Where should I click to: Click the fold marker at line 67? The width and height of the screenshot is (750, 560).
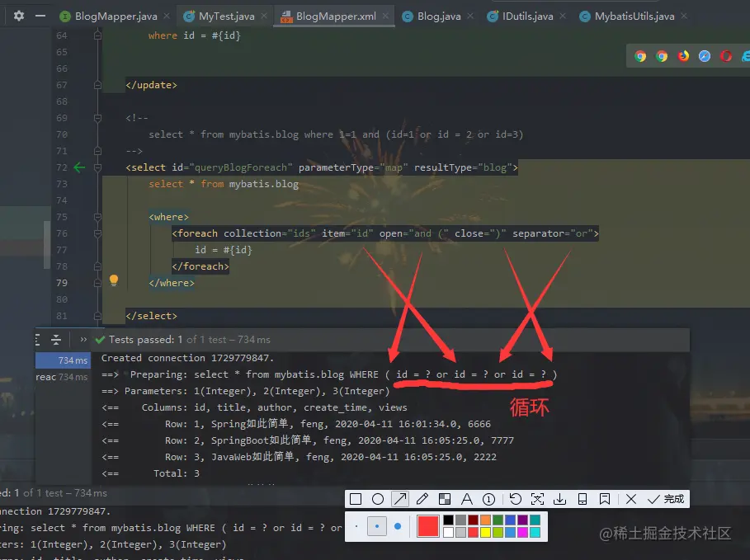coord(97,85)
